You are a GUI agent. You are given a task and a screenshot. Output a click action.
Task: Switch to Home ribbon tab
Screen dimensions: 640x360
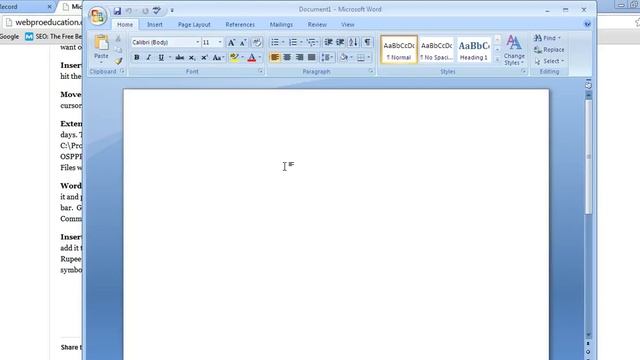pyautogui.click(x=125, y=24)
